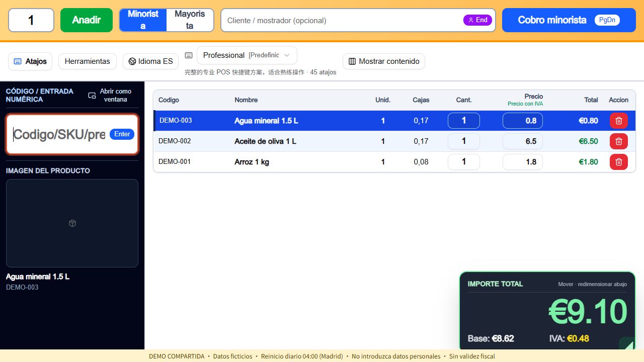Focus the Cliente / mostrador input field
The width and height of the screenshot is (644, 362).
[x=358, y=20]
